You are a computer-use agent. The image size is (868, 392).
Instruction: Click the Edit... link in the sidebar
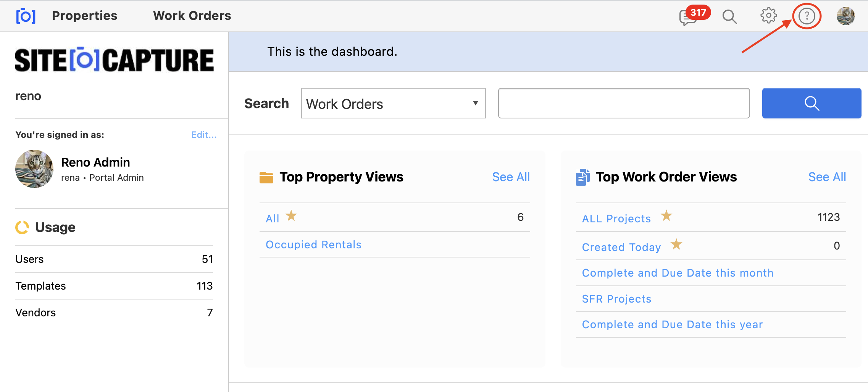point(204,135)
